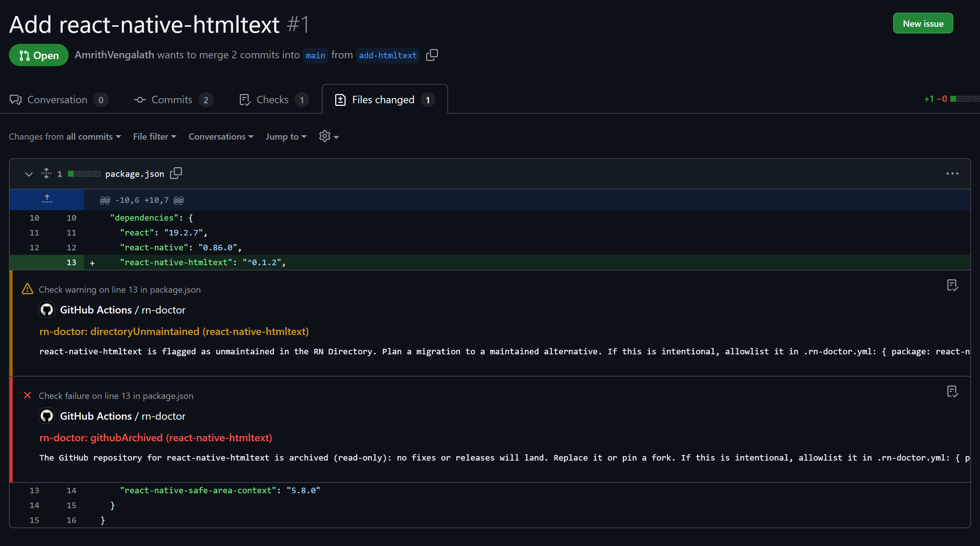View check details for directoryUnmaintained warning

pos(952,285)
